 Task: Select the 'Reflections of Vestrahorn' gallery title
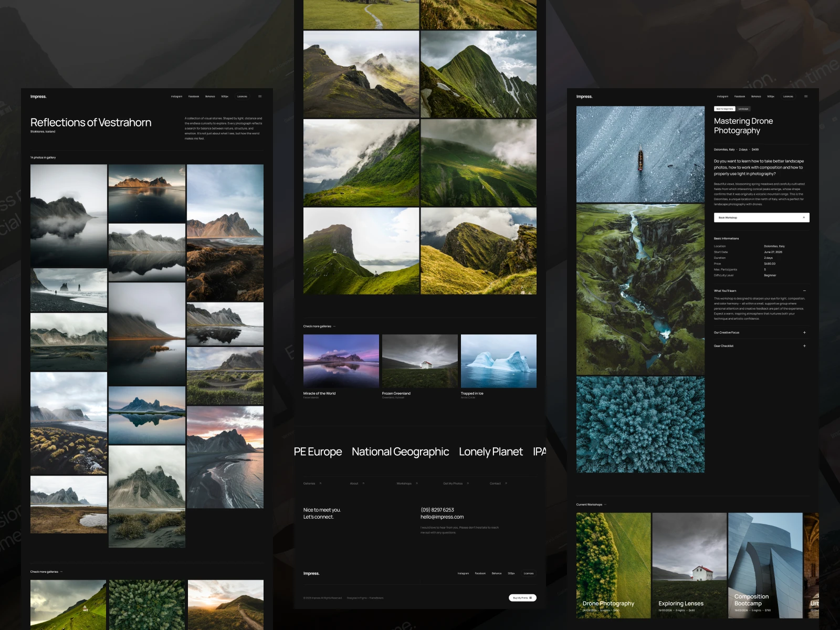pos(91,122)
